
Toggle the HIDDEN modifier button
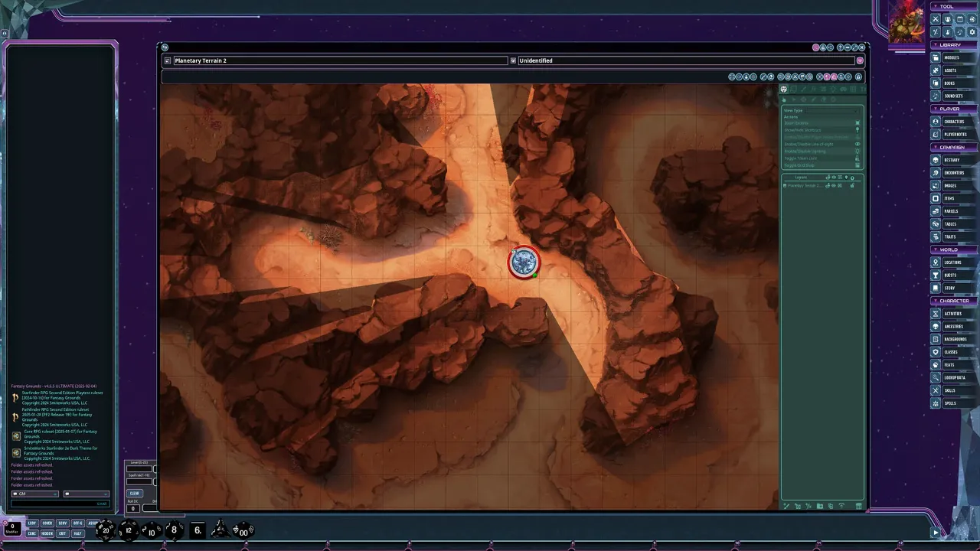47,533
